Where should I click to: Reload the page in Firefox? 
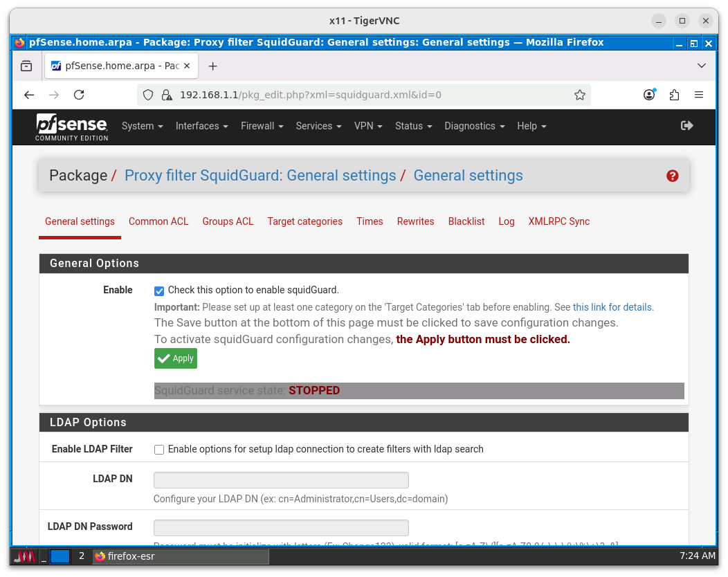pos(79,95)
